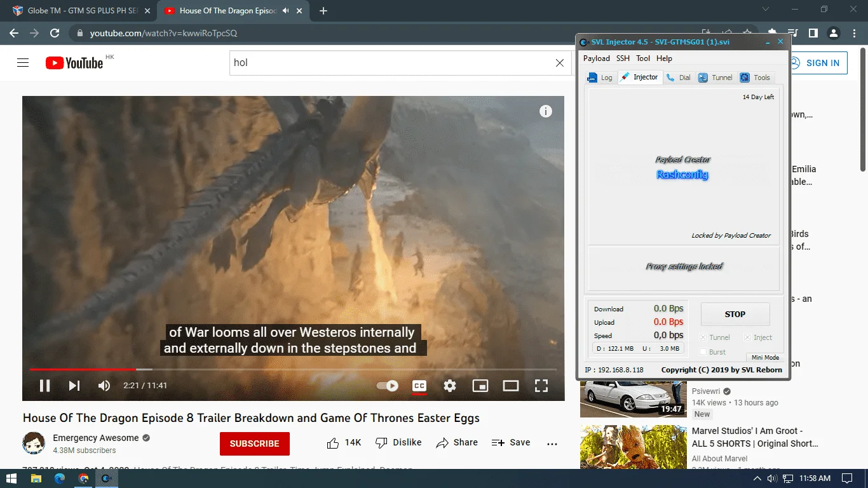This screenshot has height=488, width=868.
Task: Open Chrome's tab search dropdown
Action: (765, 10)
